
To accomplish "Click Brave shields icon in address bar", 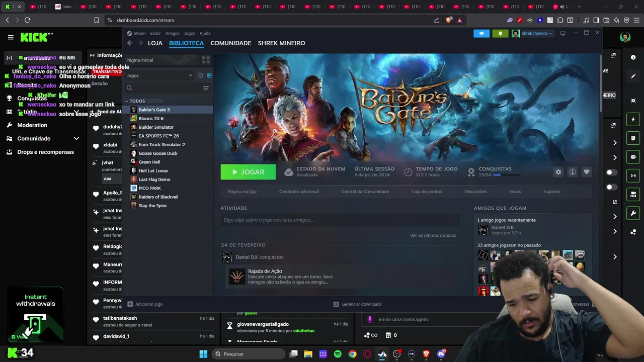I will 449,20.
